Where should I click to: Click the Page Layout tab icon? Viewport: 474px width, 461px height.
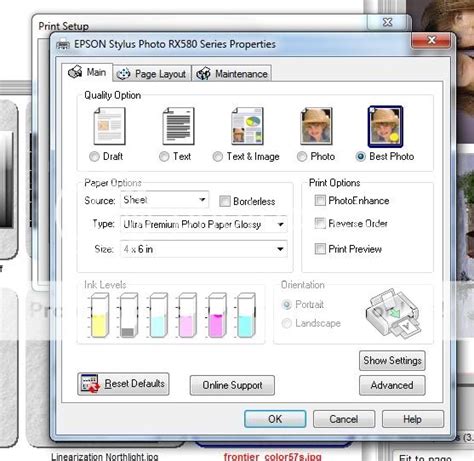(x=123, y=74)
